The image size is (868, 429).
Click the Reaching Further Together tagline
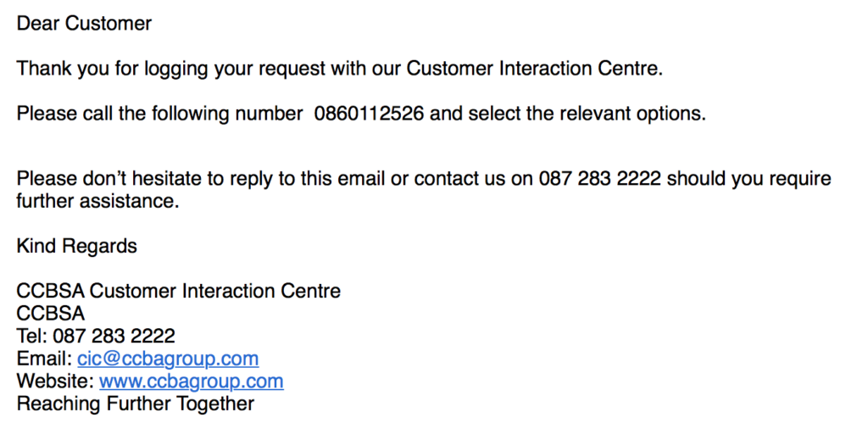[x=136, y=404]
